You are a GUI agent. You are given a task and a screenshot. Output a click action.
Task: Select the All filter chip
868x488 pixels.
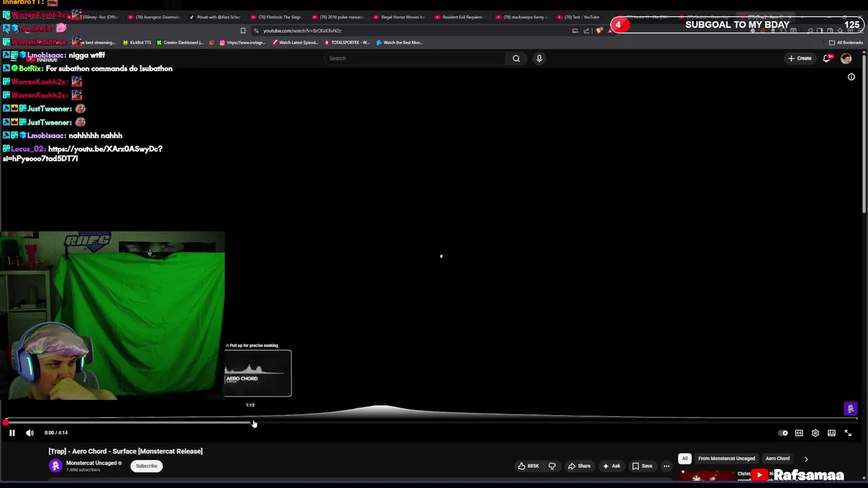tap(685, 458)
